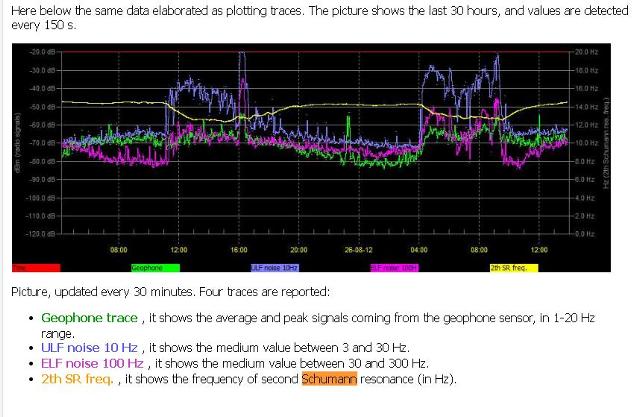
Task: Click the '16:00' time axis label
Action: tap(239, 250)
